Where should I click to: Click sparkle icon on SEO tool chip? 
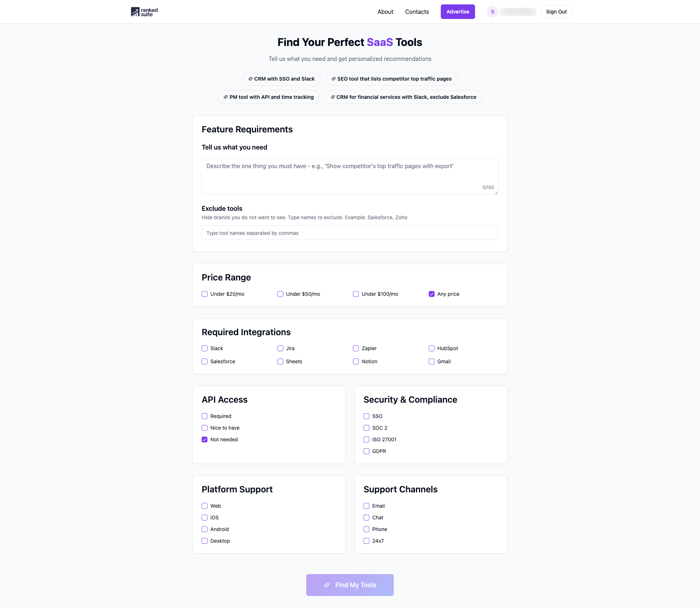[334, 79]
